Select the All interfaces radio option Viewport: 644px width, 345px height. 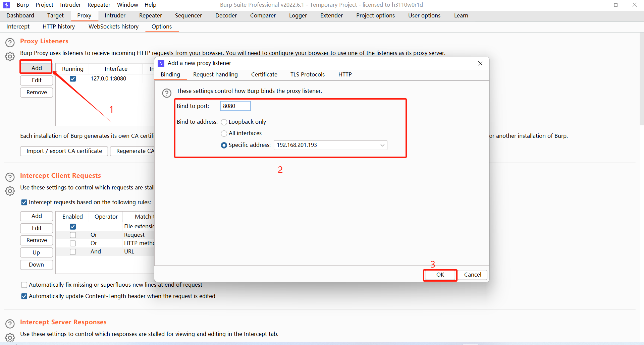click(224, 133)
